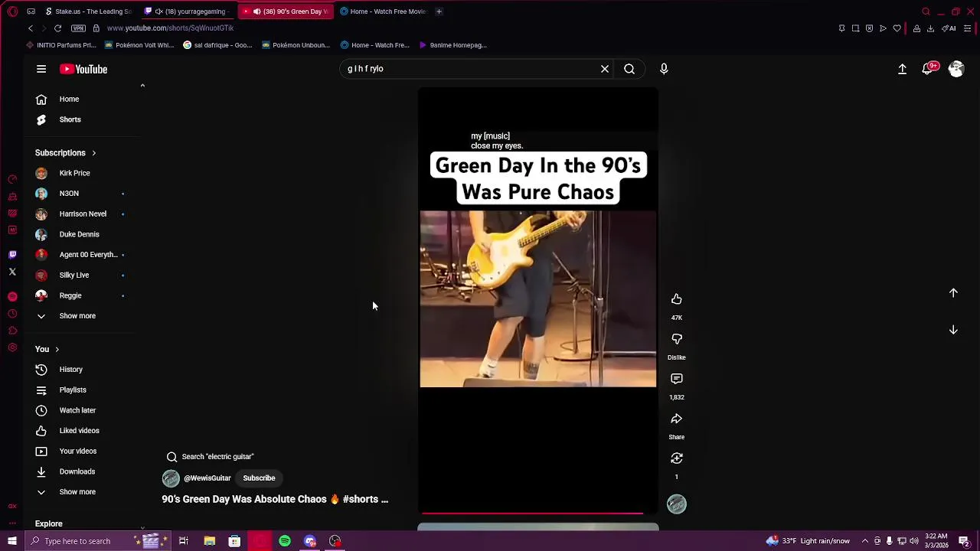
Task: Open browser downloads icon
Action: (x=930, y=28)
